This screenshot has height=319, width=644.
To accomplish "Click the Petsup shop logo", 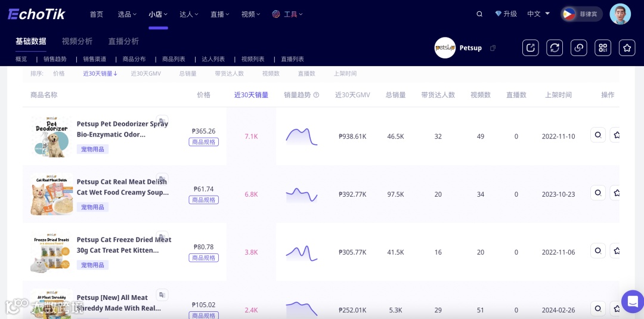I will tap(445, 48).
